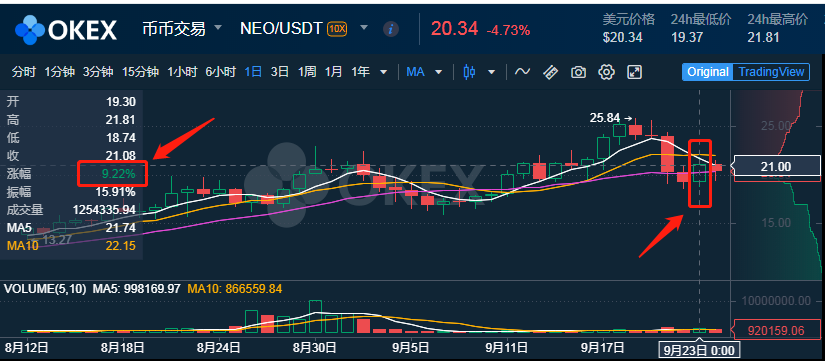Select the line drawing tool icon

pyautogui.click(x=522, y=72)
